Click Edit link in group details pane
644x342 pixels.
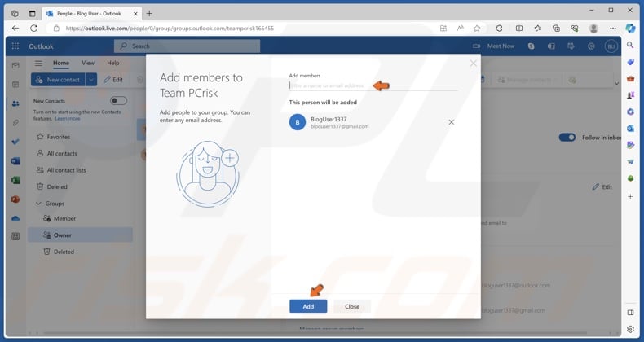(x=602, y=187)
